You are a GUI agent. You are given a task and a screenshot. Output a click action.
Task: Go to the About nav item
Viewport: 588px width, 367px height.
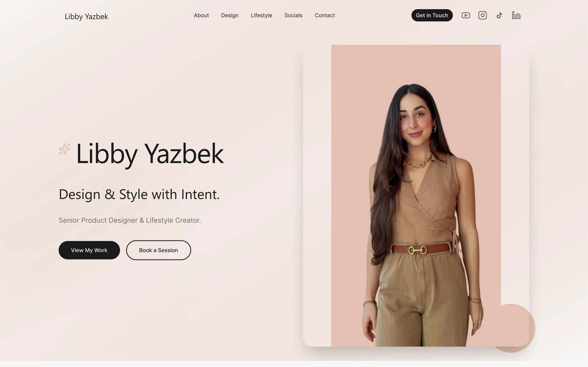click(201, 15)
